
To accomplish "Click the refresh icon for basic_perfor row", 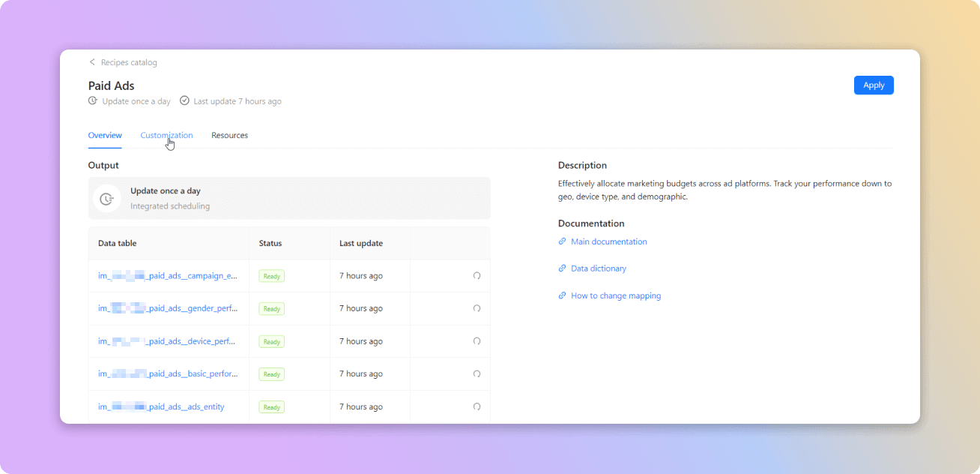I will (x=477, y=373).
